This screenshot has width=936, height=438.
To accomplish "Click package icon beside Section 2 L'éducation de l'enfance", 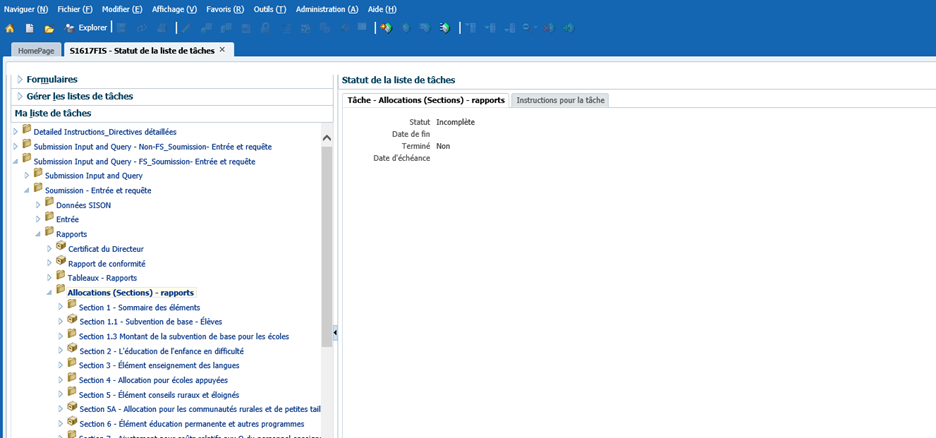I will pyautogui.click(x=72, y=348).
